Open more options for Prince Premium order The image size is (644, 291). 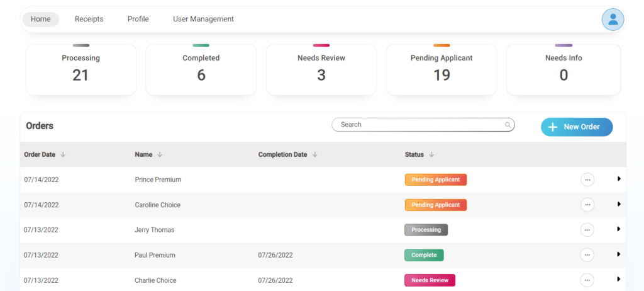(x=587, y=180)
